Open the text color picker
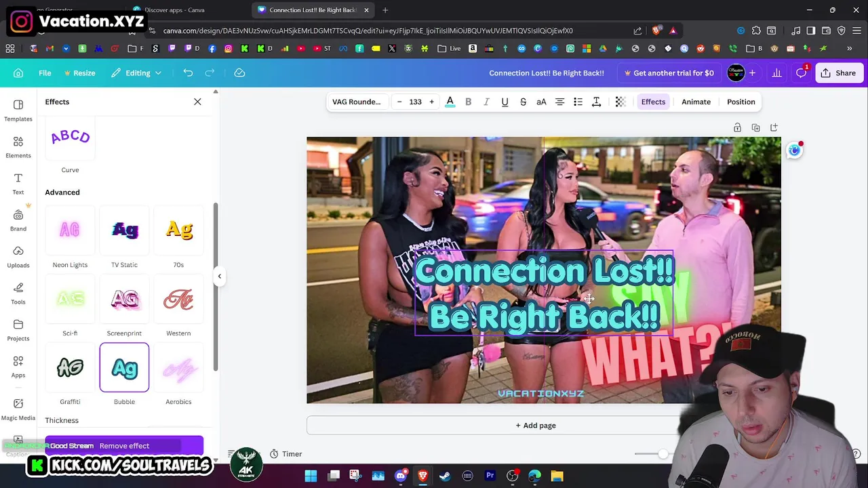 click(450, 102)
